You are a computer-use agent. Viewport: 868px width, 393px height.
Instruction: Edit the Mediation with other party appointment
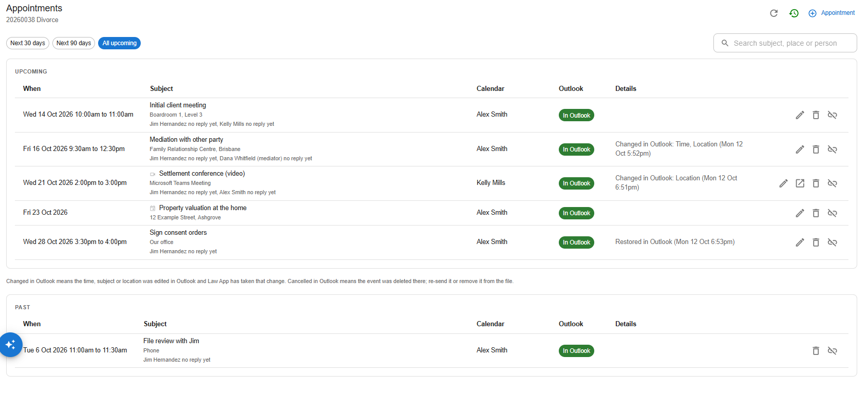point(800,149)
